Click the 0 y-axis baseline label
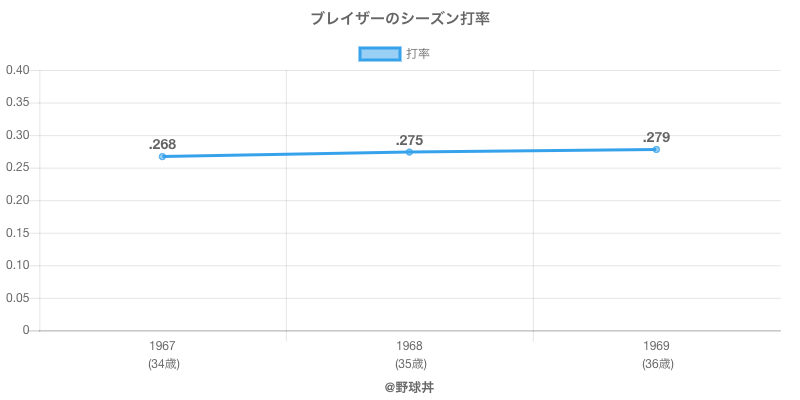Screen dimensions: 800x400 pos(26,331)
